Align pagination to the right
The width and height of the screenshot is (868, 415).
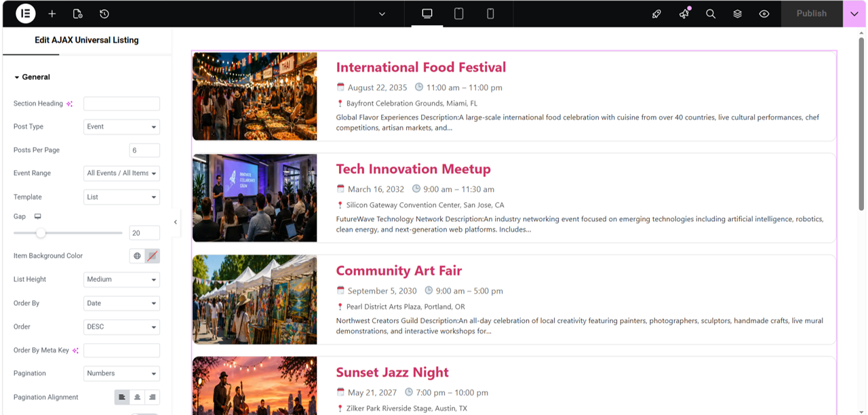[x=153, y=397]
